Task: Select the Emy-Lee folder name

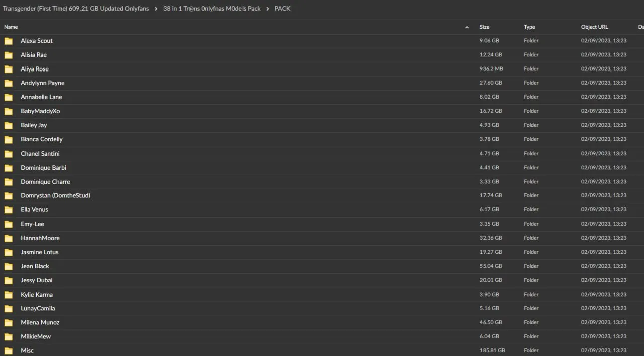Action: coord(32,224)
